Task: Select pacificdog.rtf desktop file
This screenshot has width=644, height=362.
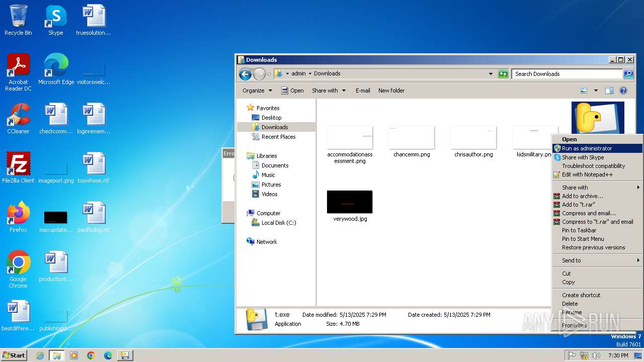Action: coord(93,217)
